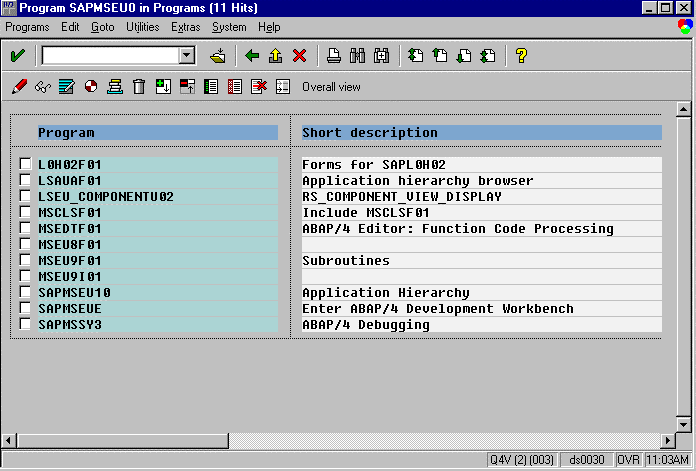696x471 pixels.
Task: Click the red pencil Change icon
Action: pos(18,87)
